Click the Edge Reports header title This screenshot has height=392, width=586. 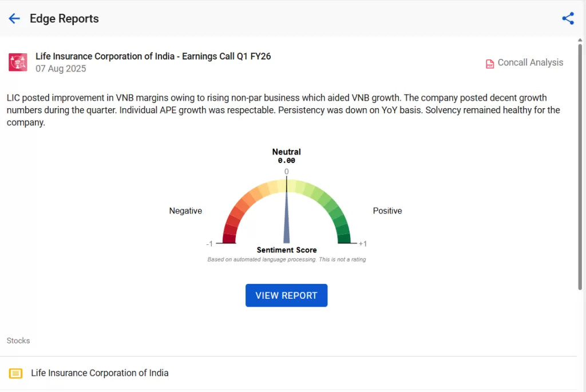point(64,19)
